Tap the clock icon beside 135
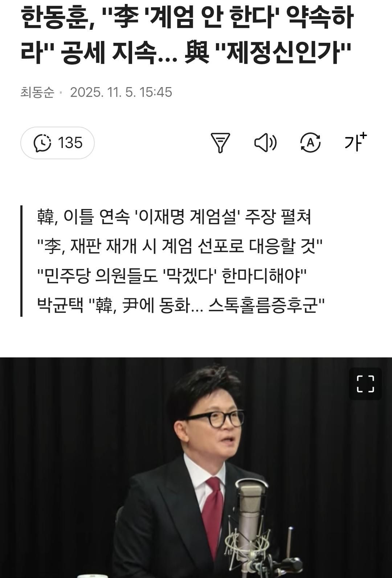 42,143
